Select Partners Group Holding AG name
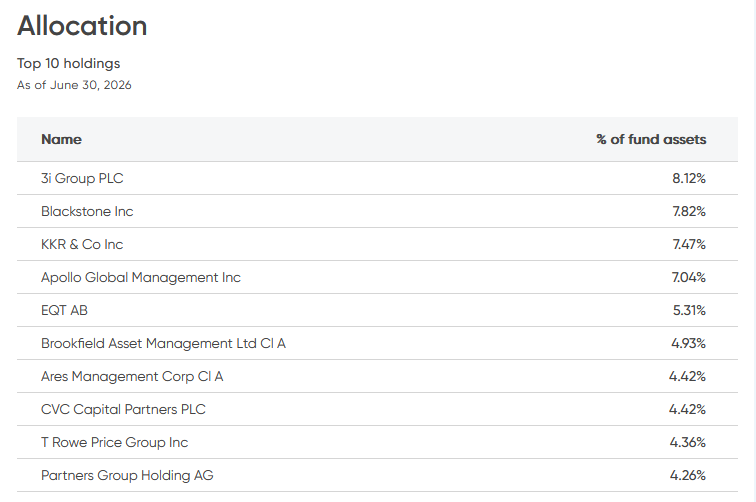This screenshot has height=502, width=756. pos(127,475)
